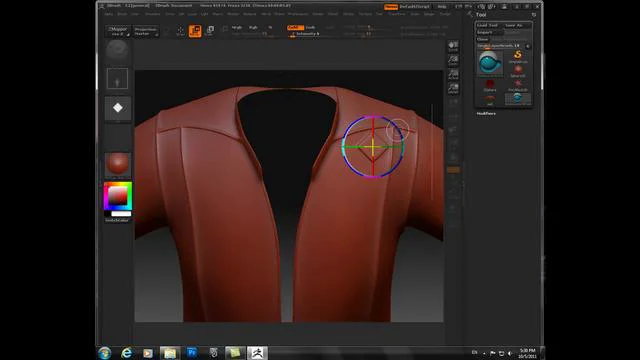640x360 pixels.
Task: Open the current brush thumbnail selector
Action: click(x=118, y=51)
